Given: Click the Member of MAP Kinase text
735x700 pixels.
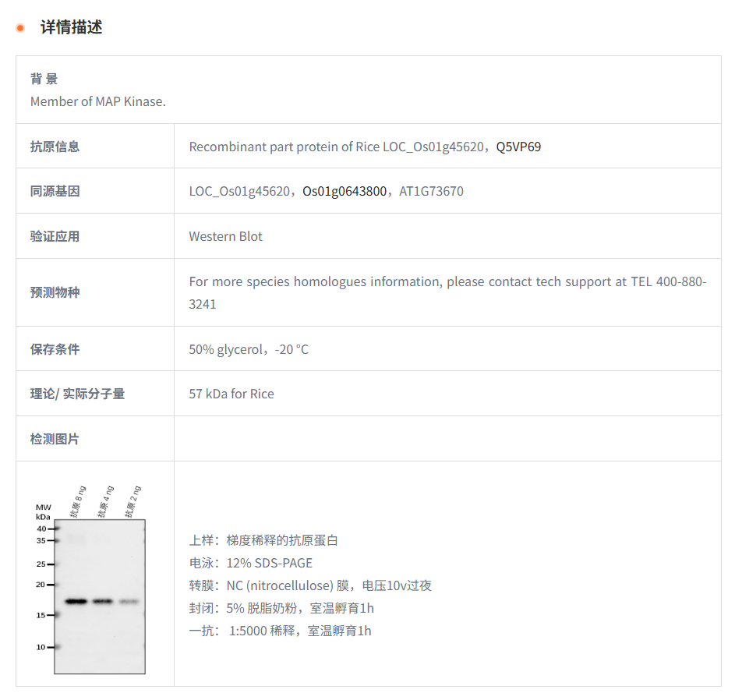Looking at the screenshot, I should coord(98,101).
